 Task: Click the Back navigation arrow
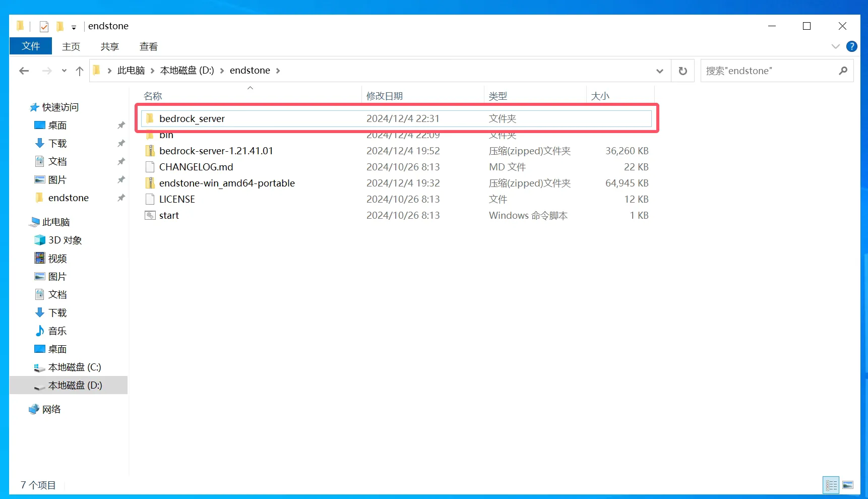[24, 71]
